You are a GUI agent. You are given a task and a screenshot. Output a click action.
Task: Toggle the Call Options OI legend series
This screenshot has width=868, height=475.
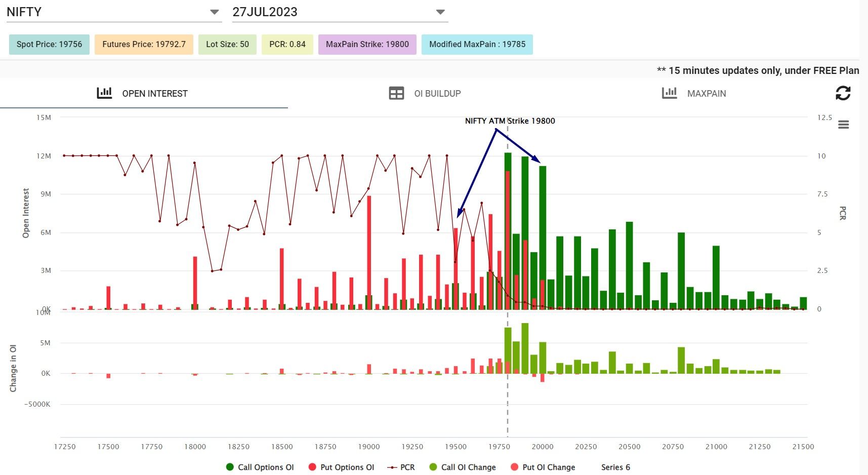[260, 467]
